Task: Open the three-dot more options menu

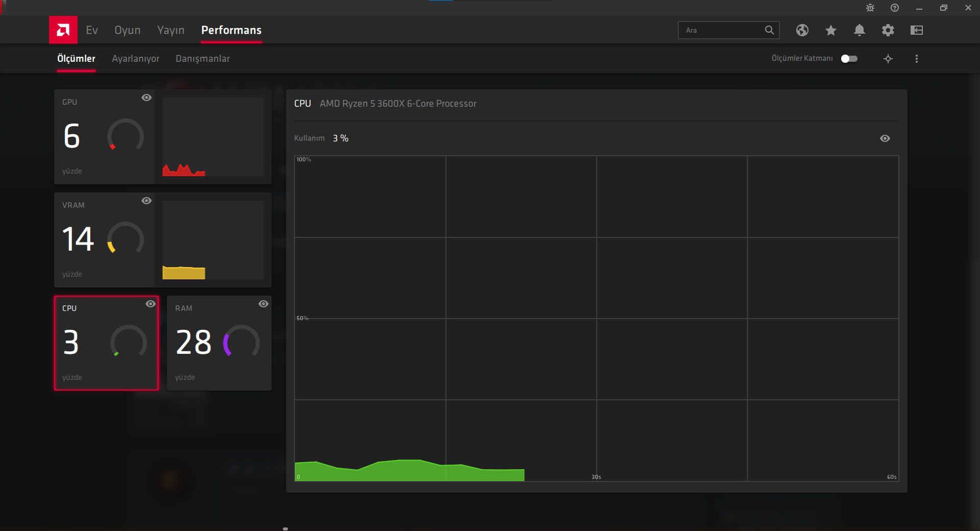Action: point(917,59)
